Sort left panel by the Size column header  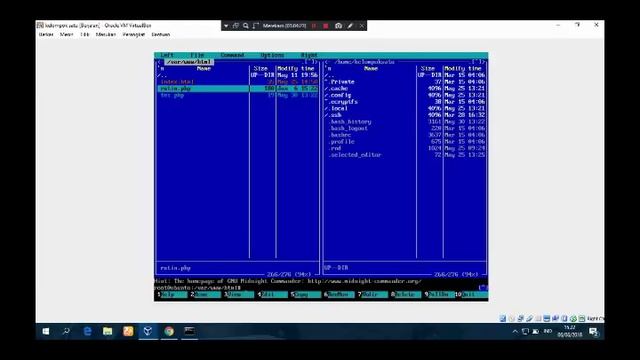(x=261, y=69)
